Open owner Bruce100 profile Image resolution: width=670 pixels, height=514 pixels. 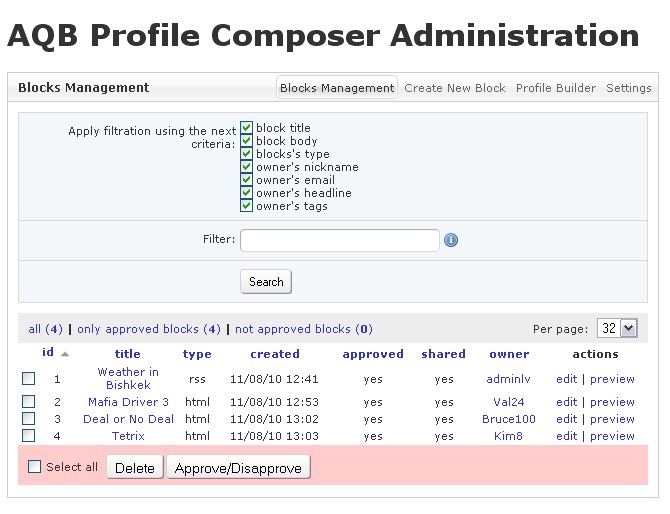(508, 419)
